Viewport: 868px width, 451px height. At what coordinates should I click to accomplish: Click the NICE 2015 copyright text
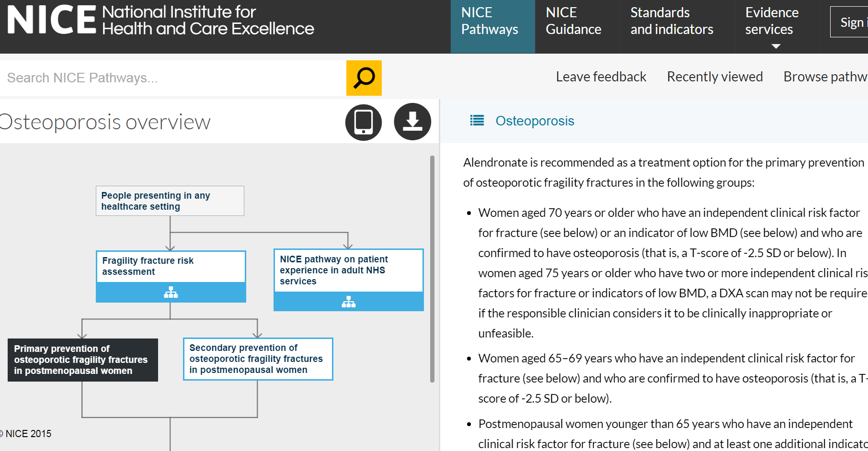26,434
